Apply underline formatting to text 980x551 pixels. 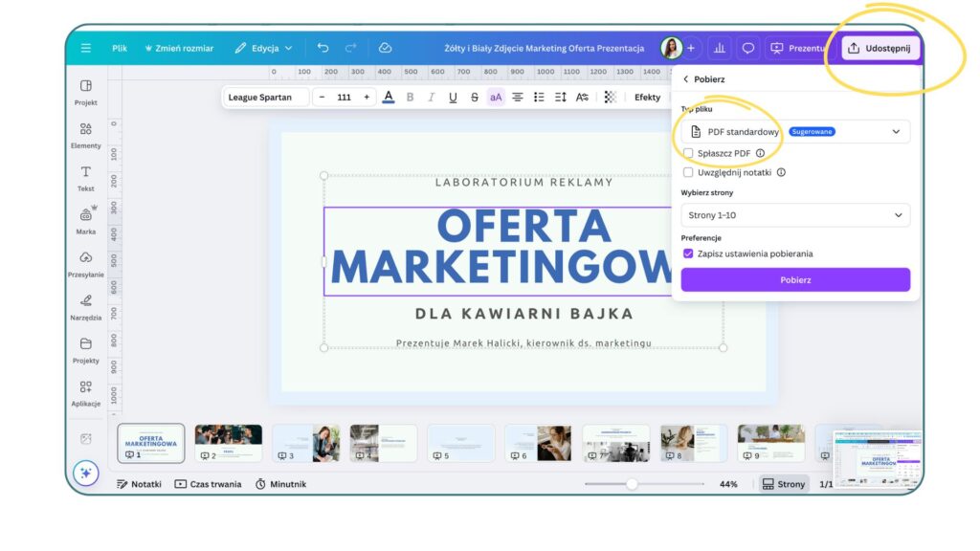click(453, 97)
